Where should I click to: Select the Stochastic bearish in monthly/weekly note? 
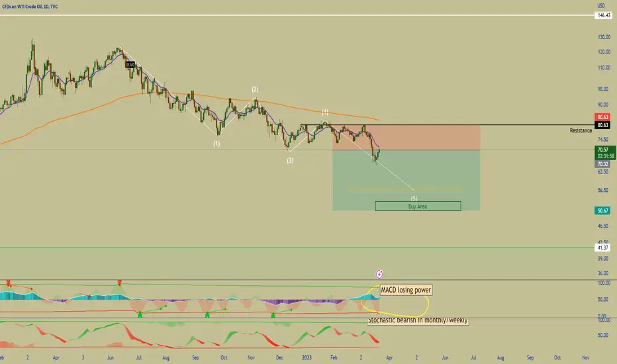(x=418, y=321)
